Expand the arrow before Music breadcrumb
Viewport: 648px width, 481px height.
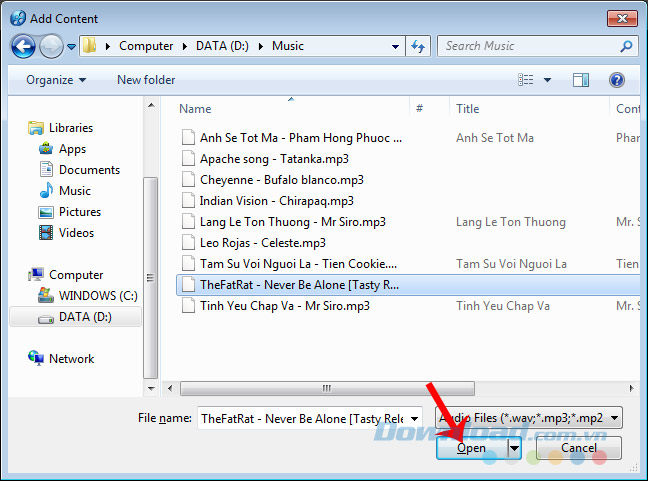pos(261,46)
